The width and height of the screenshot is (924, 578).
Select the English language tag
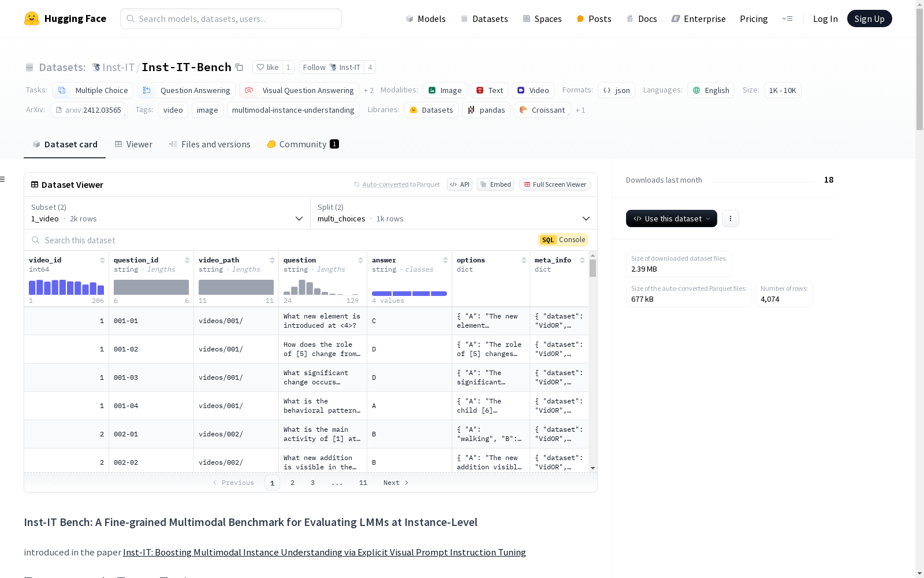pyautogui.click(x=711, y=90)
